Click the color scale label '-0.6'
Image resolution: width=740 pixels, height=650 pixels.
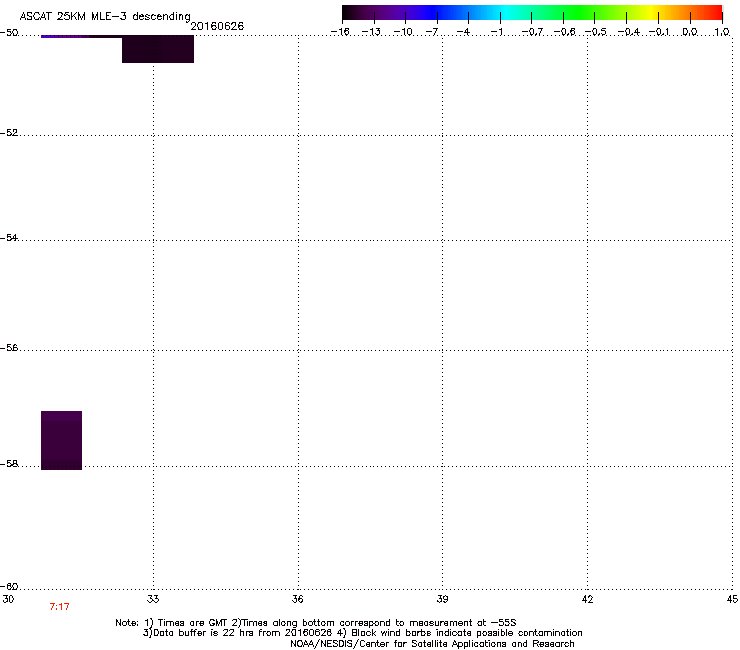[x=564, y=32]
